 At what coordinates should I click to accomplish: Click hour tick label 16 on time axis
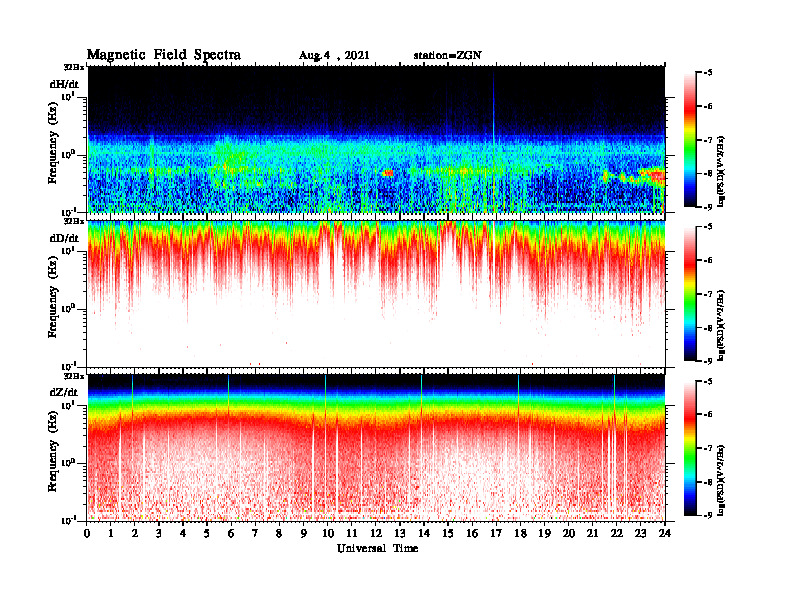click(472, 533)
